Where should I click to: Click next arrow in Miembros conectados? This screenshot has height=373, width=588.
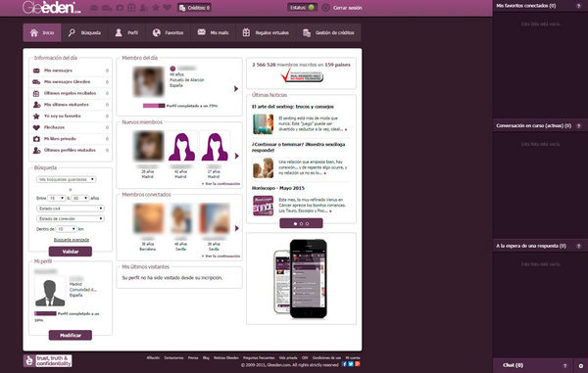tap(236, 228)
